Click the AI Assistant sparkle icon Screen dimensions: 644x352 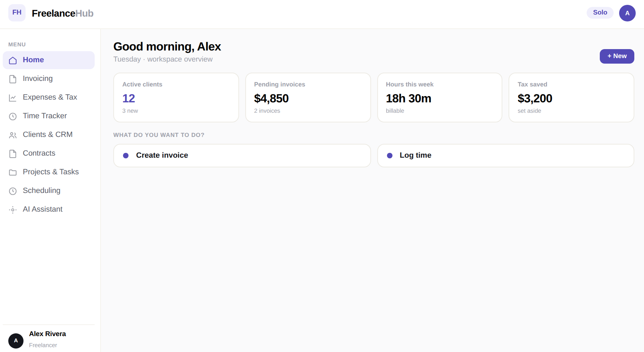13,210
